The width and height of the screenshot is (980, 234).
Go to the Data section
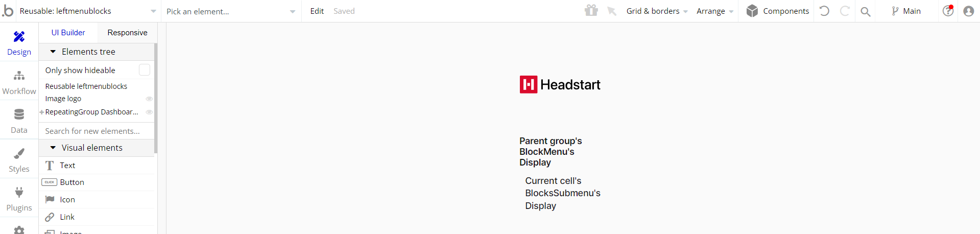(x=19, y=121)
